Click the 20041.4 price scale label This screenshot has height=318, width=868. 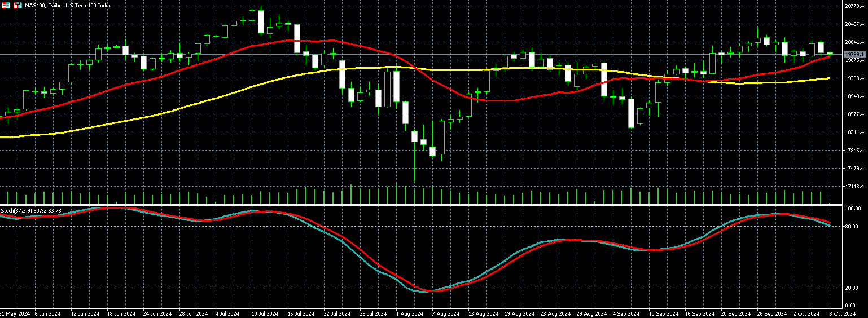pyautogui.click(x=855, y=42)
